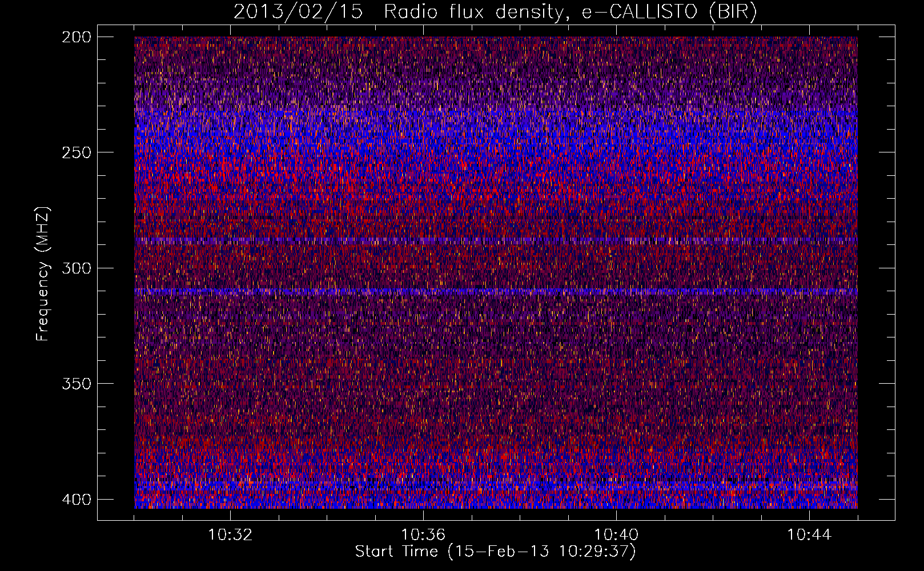This screenshot has height=571, width=924.
Task: Click the 10:36 time tick label
Action: (x=423, y=535)
